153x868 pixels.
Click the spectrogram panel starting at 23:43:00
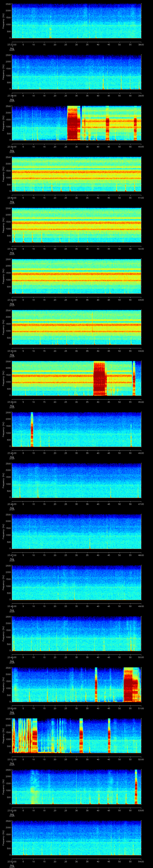pyautogui.click(x=76, y=327)
